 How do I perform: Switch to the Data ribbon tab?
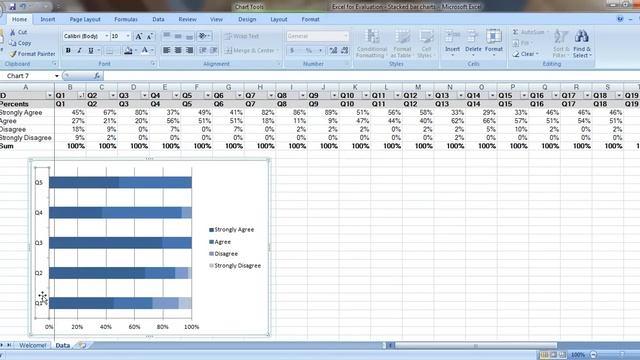click(x=158, y=19)
